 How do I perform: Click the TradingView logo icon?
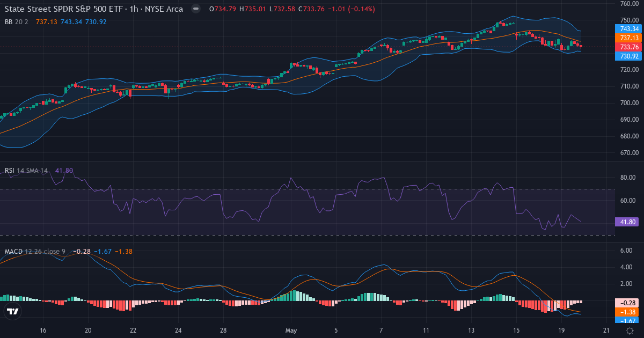[13, 312]
